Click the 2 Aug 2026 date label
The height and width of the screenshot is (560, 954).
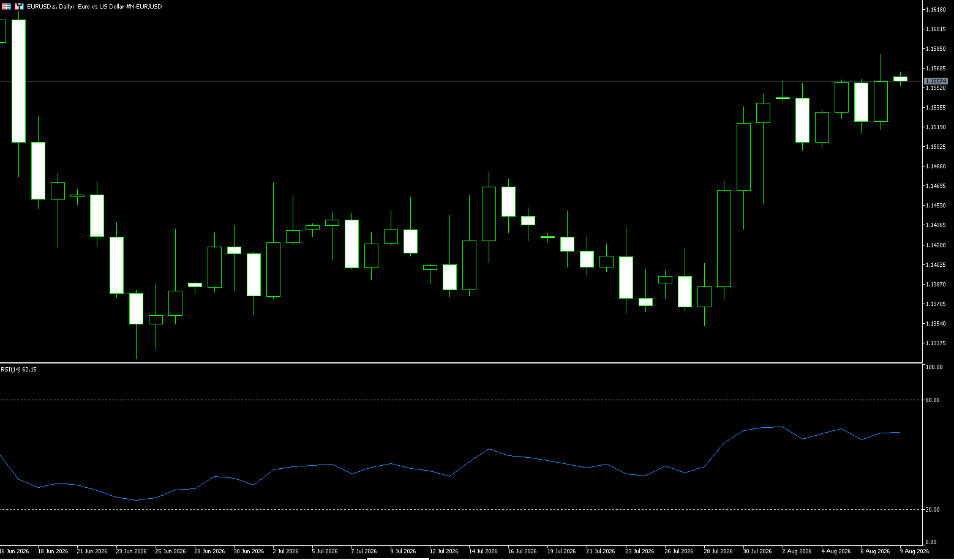[797, 551]
